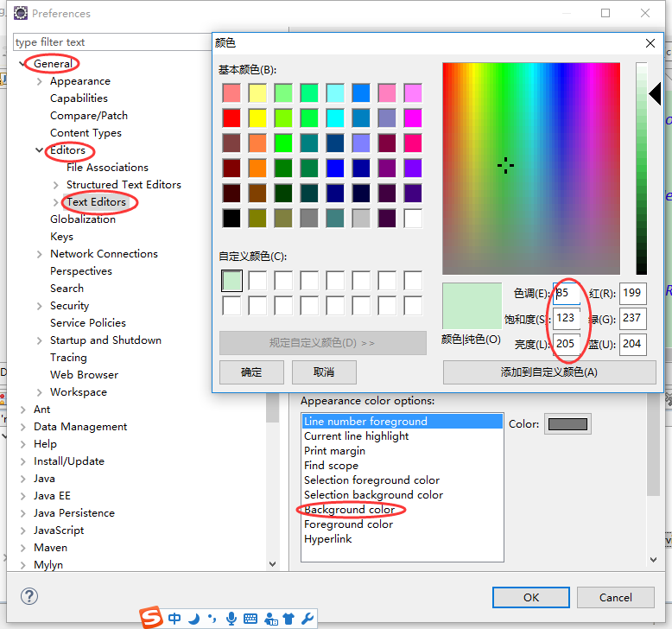Select Hyperlink color option

(x=328, y=539)
